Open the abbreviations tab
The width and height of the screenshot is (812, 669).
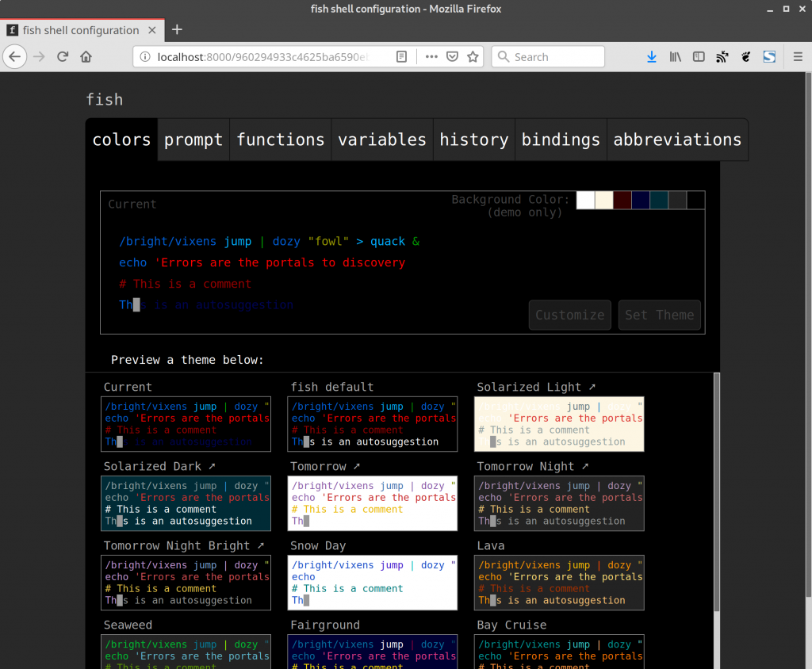tap(677, 140)
